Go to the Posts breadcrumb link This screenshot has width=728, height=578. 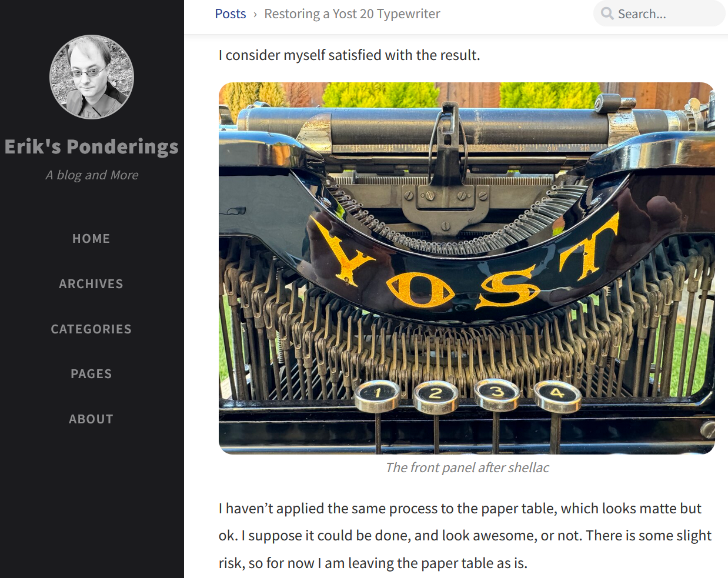231,14
